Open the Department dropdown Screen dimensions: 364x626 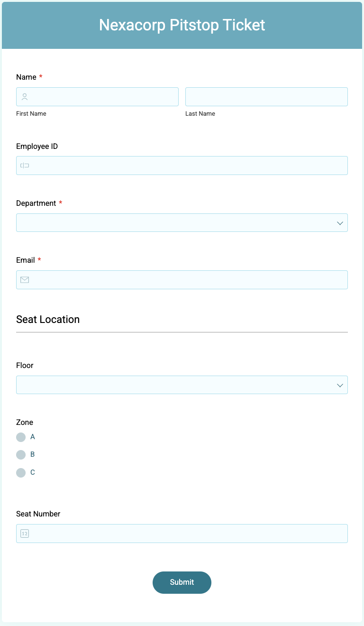pos(175,223)
